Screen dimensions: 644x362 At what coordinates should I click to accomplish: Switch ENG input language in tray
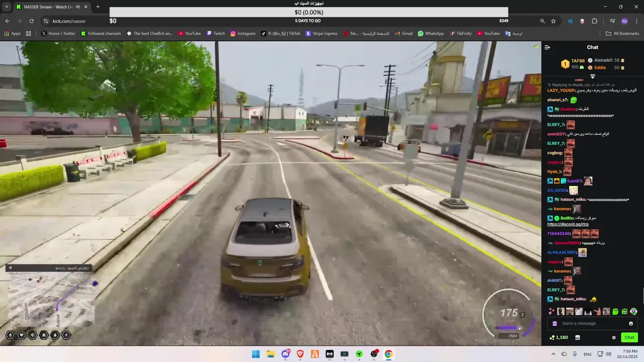click(x=587, y=354)
